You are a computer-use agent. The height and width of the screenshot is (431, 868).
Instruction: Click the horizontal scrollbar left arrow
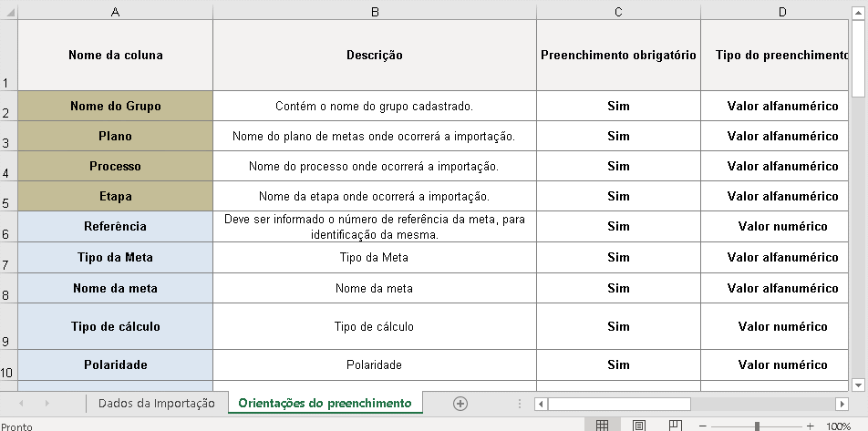[542, 404]
